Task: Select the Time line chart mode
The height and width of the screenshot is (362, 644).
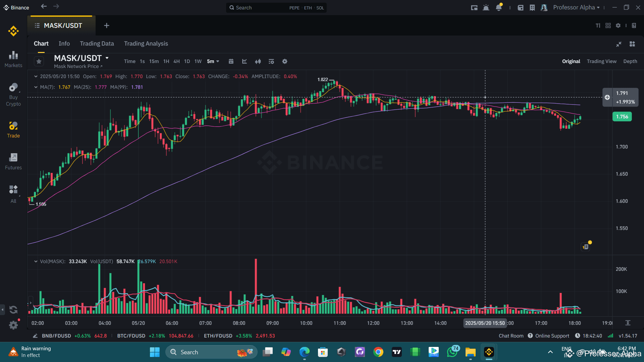Action: pyautogui.click(x=130, y=61)
